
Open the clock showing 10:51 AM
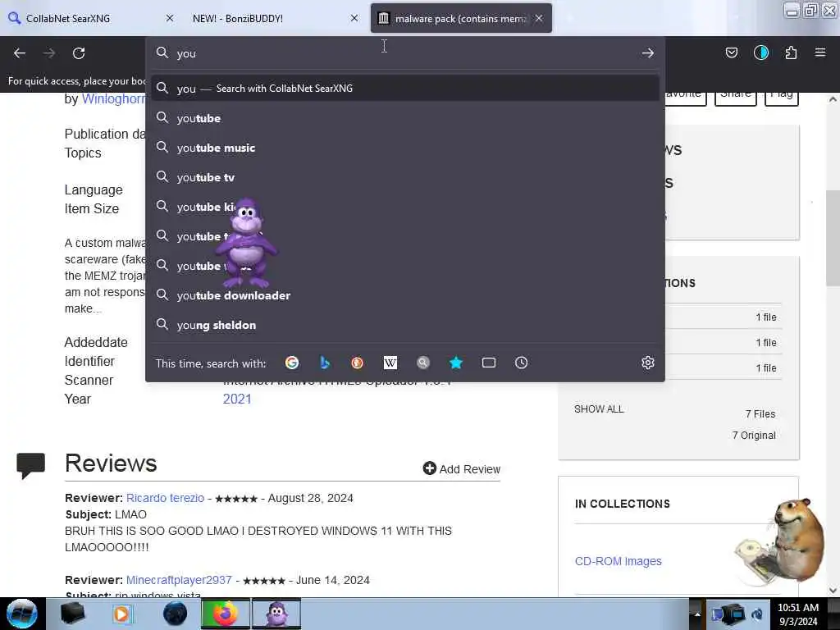click(x=797, y=614)
